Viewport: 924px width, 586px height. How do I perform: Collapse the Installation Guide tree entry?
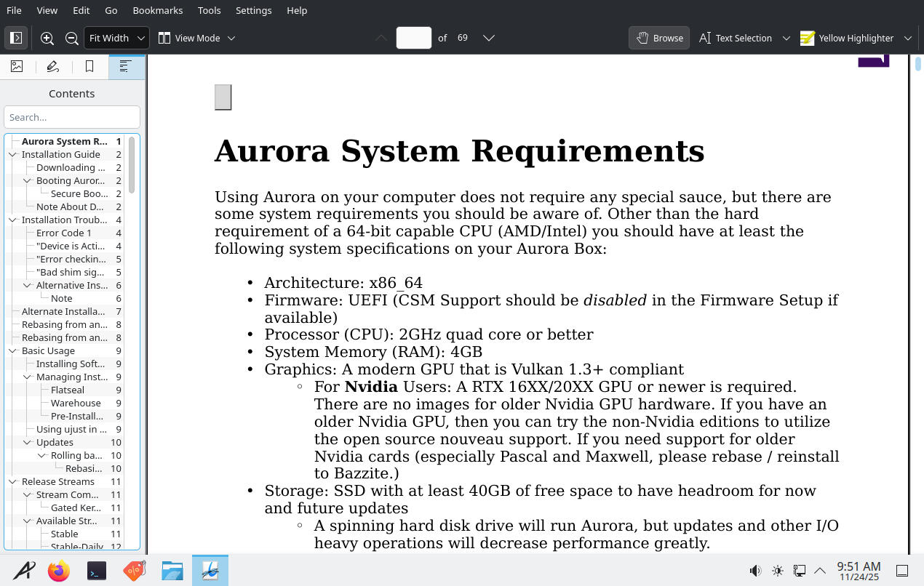[12, 154]
